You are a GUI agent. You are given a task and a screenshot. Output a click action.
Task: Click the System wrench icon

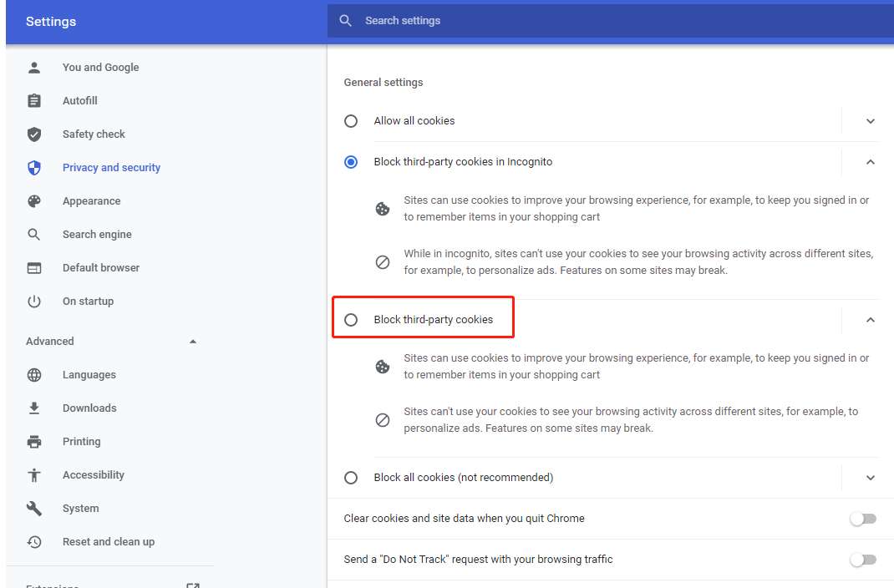(34, 508)
